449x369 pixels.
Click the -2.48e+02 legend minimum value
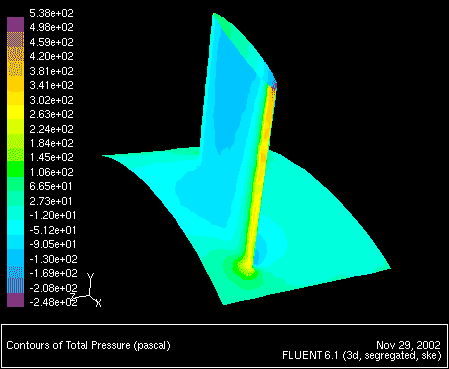click(53, 302)
